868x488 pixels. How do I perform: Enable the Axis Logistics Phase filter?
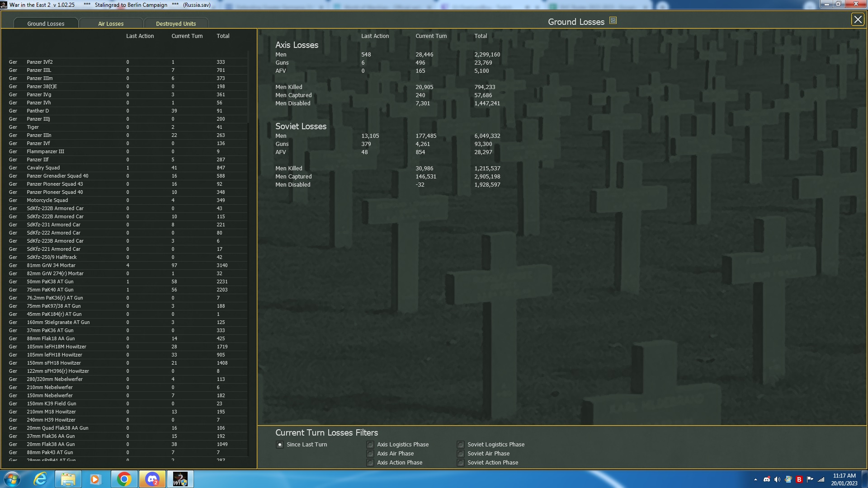click(370, 445)
